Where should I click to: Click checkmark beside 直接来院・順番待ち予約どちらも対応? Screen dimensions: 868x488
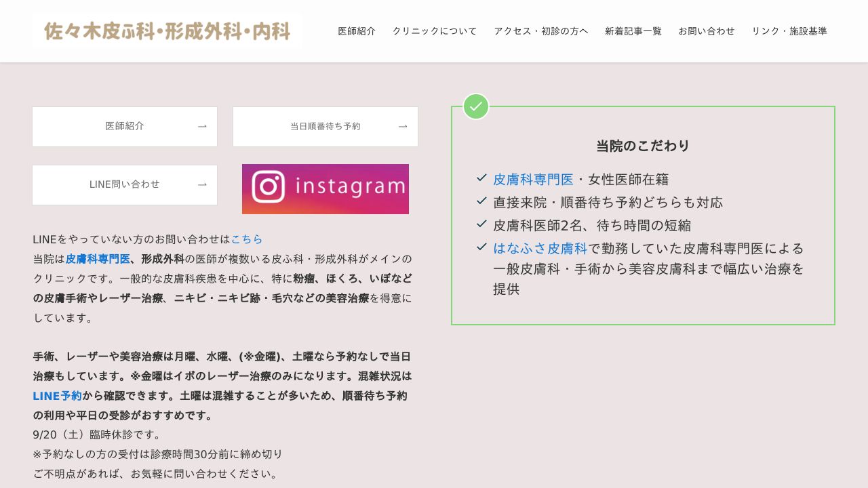[481, 201]
